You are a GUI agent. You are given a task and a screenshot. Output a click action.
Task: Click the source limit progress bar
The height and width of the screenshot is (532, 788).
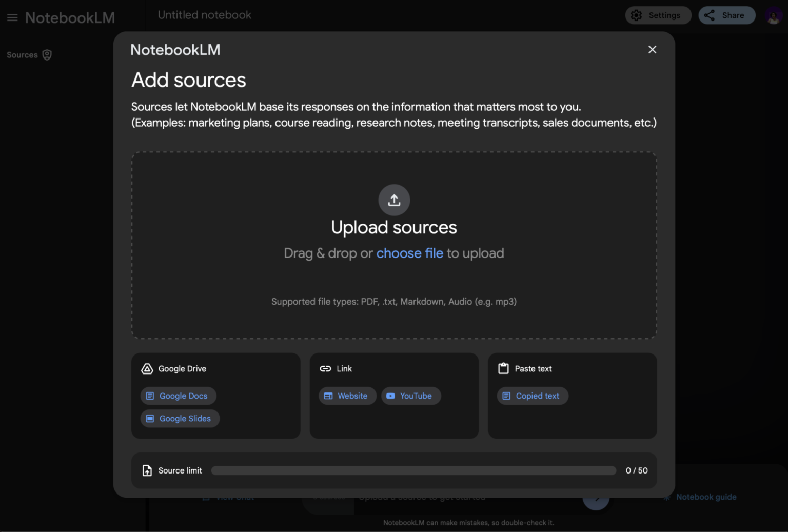pyautogui.click(x=413, y=470)
